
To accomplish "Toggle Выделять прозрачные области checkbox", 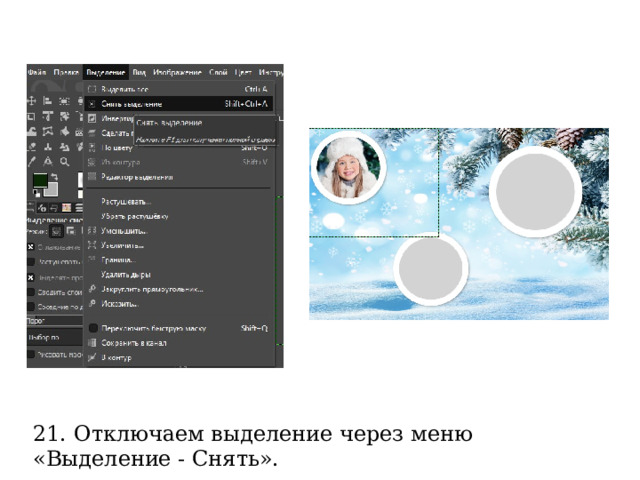I will [x=31, y=277].
